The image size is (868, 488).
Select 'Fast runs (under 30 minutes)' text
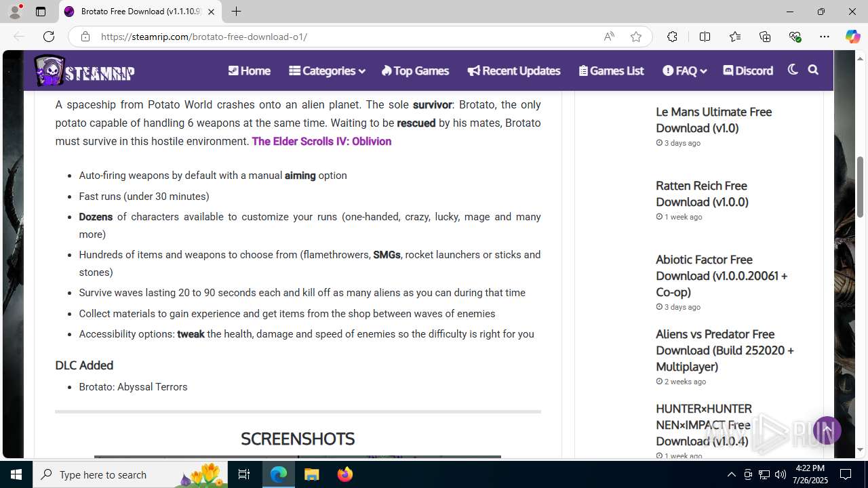pyautogui.click(x=144, y=197)
